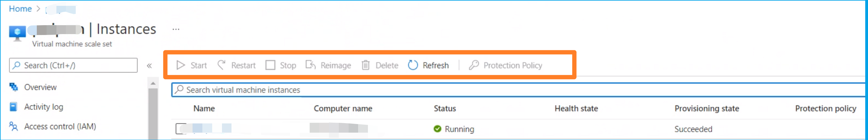The image size is (868, 140).
Task: Open Overview in the sidebar
Action: [x=40, y=87]
